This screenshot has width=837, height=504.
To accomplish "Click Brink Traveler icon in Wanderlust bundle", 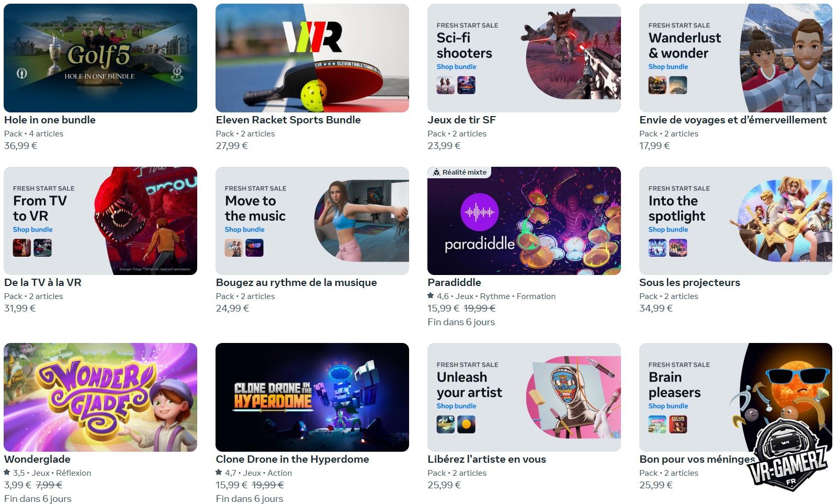I will pos(657,85).
